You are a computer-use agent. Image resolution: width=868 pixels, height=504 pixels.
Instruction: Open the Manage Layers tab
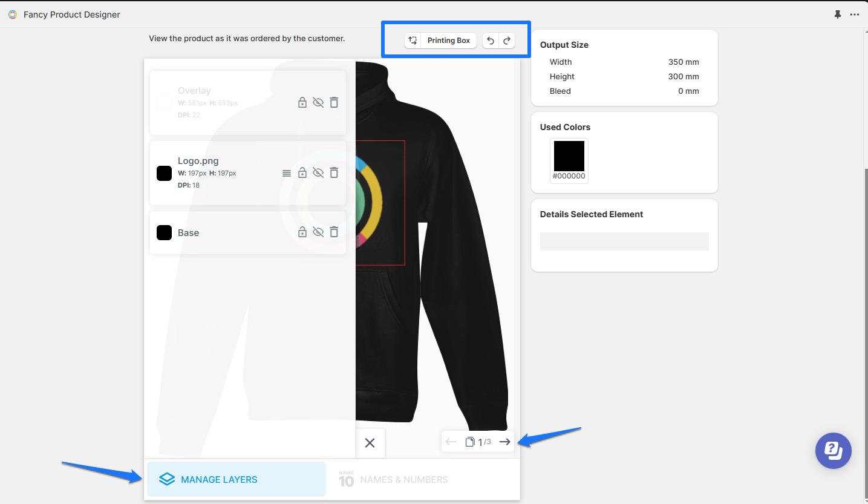pos(237,479)
